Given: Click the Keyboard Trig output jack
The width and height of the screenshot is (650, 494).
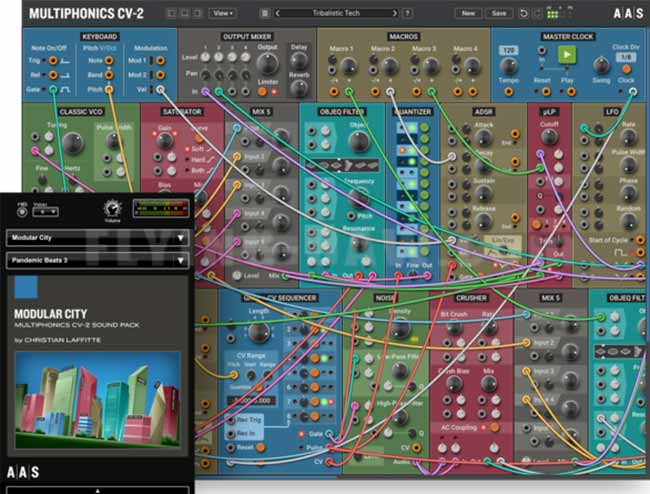Looking at the screenshot, I should point(53,61).
